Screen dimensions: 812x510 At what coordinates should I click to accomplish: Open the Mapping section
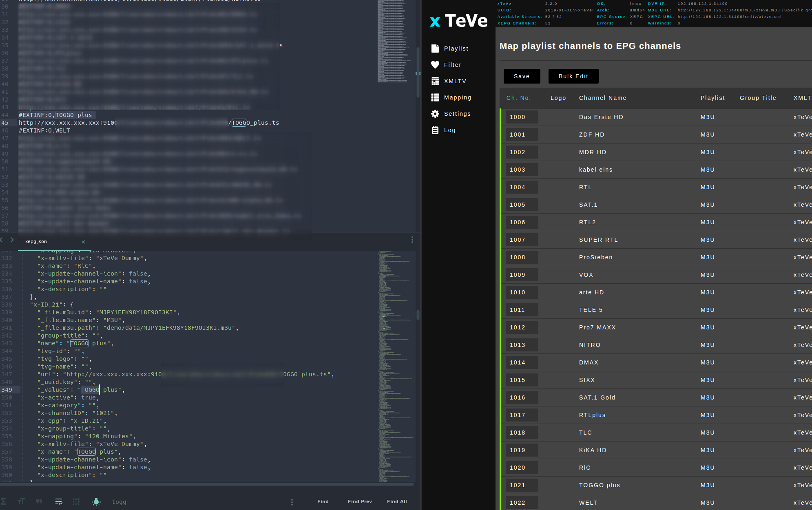tap(457, 97)
